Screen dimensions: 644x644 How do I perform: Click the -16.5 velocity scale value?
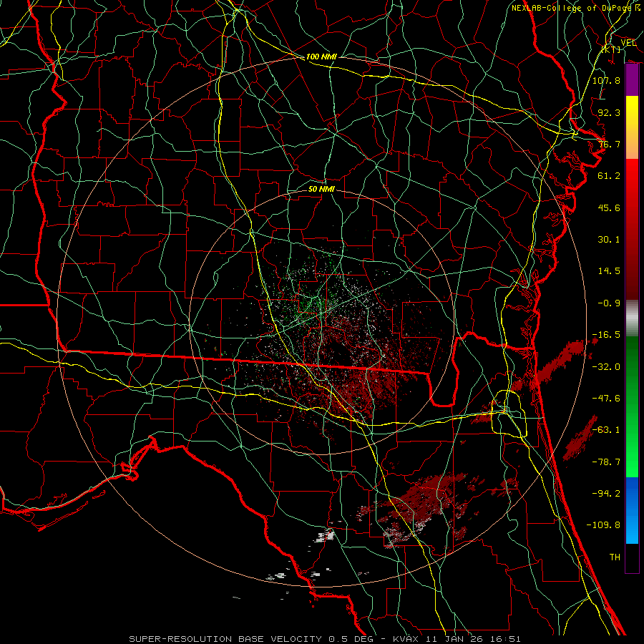click(x=606, y=335)
